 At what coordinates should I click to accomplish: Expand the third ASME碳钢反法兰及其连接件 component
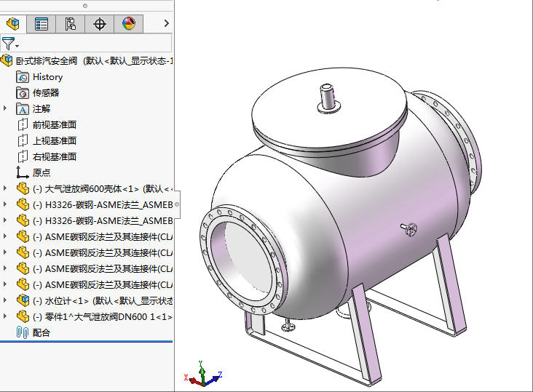tap(5, 268)
